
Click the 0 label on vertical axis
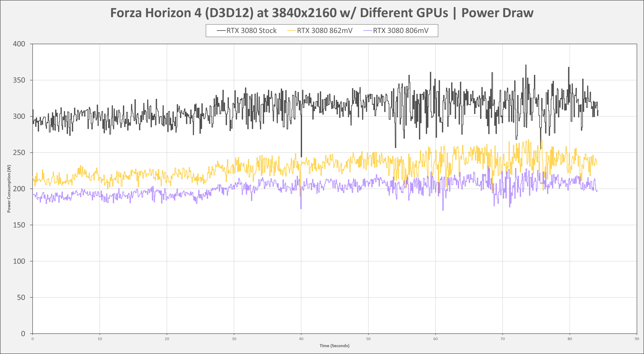(23, 333)
